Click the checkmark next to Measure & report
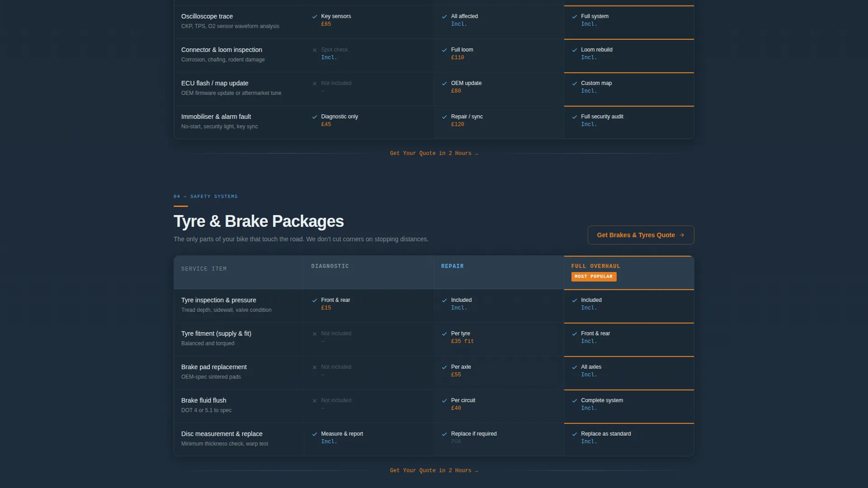The width and height of the screenshot is (868, 488). pyautogui.click(x=315, y=434)
